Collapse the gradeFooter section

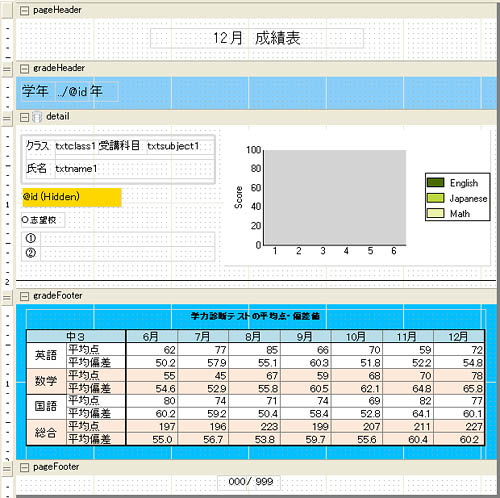click(x=24, y=296)
